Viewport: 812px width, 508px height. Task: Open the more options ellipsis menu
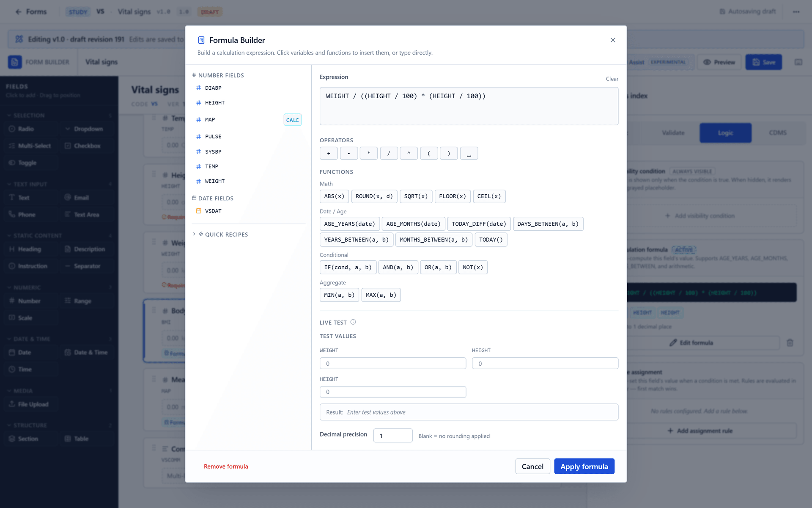point(796,12)
